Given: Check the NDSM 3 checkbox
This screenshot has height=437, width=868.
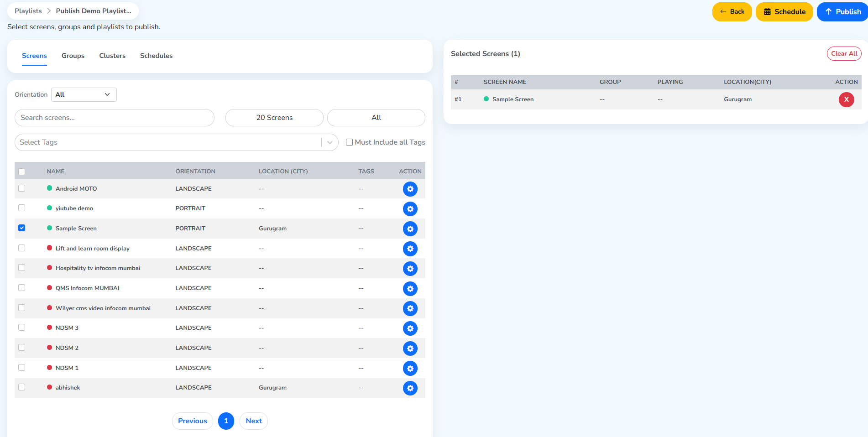Looking at the screenshot, I should [x=21, y=327].
